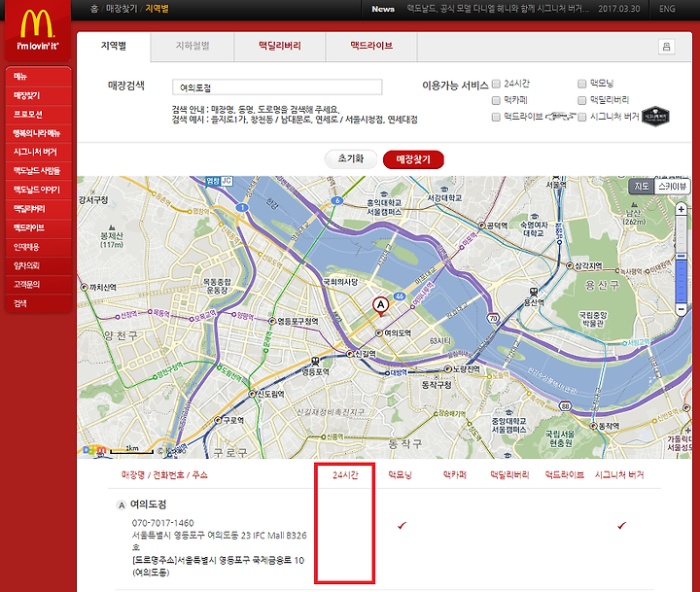Select the 맥드라이브 tab
Screen dimensions: 700x592
point(371,46)
